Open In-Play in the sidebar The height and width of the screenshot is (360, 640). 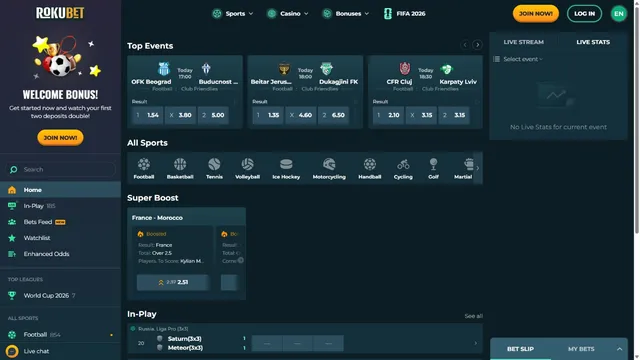click(60, 206)
